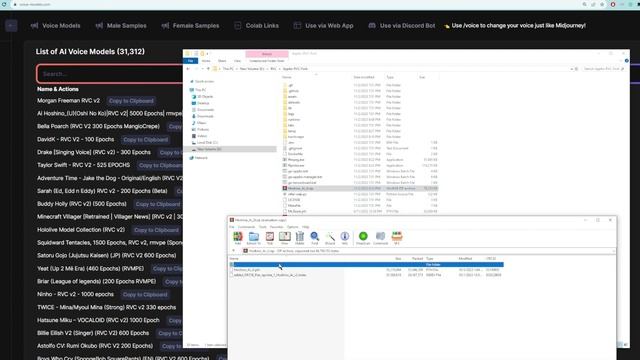Image resolution: width=640 pixels, height=360 pixels.
Task: Click the Comment icon in WinRAR toolbar
Action: click(x=380, y=238)
